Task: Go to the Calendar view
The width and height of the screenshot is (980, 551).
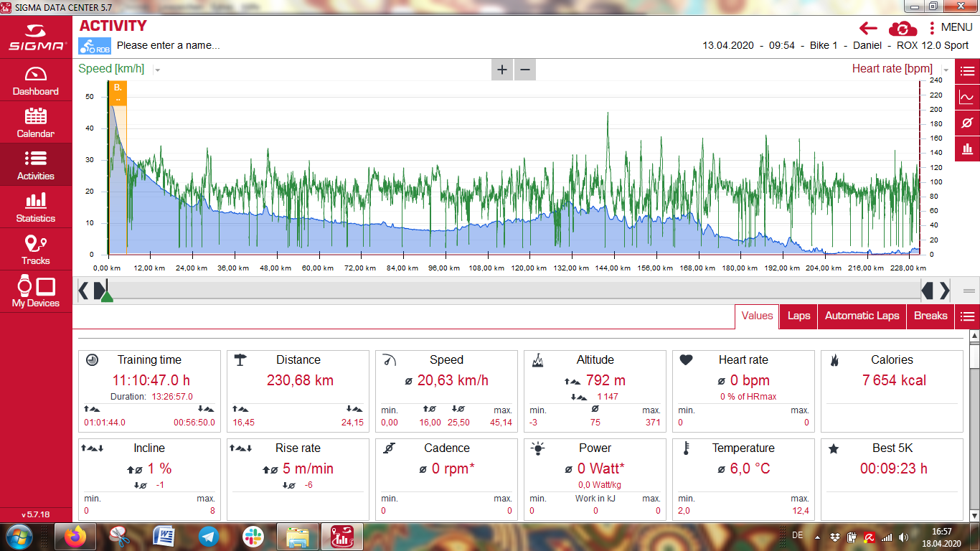Action: (x=36, y=123)
